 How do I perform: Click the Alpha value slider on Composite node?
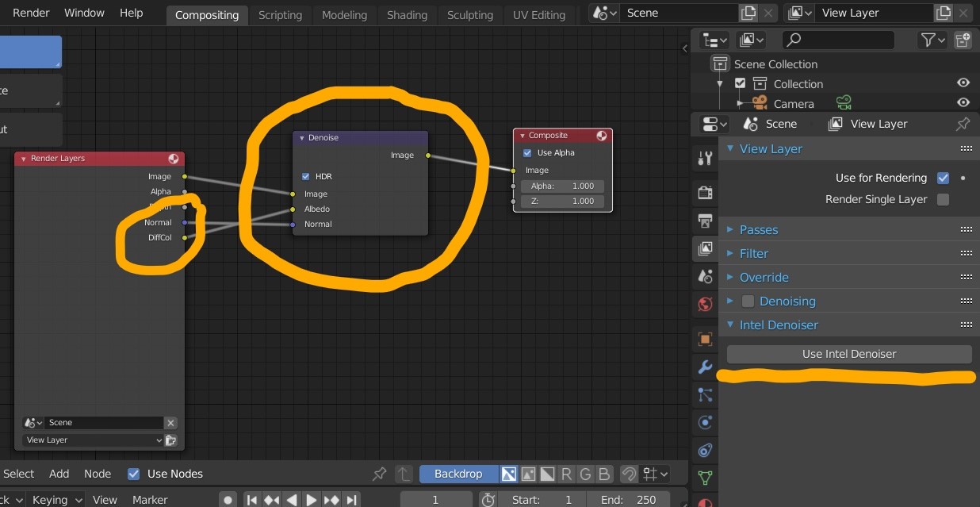pos(563,186)
